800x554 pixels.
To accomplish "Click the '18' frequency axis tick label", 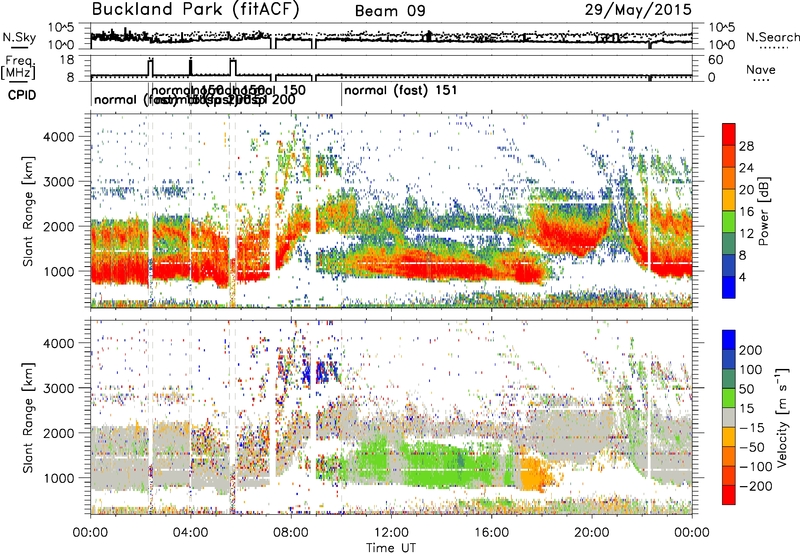I will point(67,60).
